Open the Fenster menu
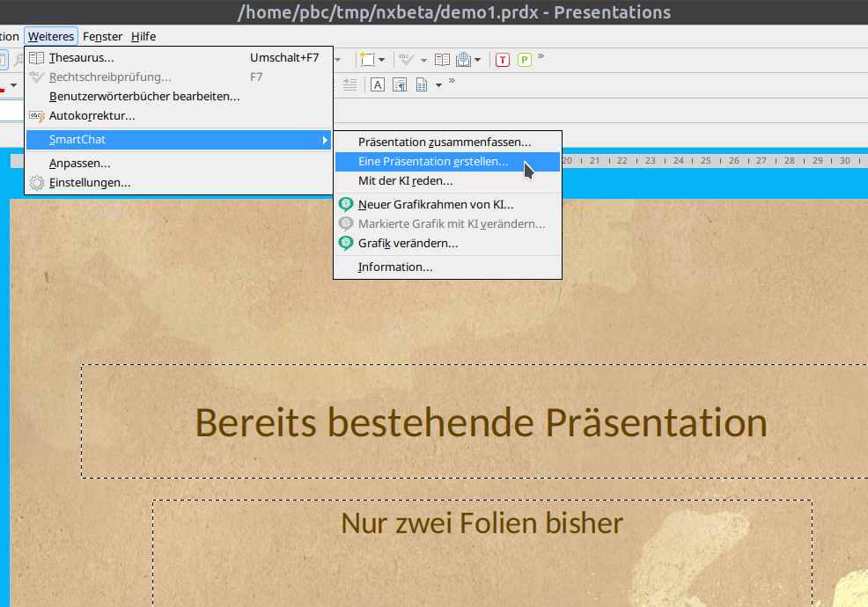 [102, 37]
